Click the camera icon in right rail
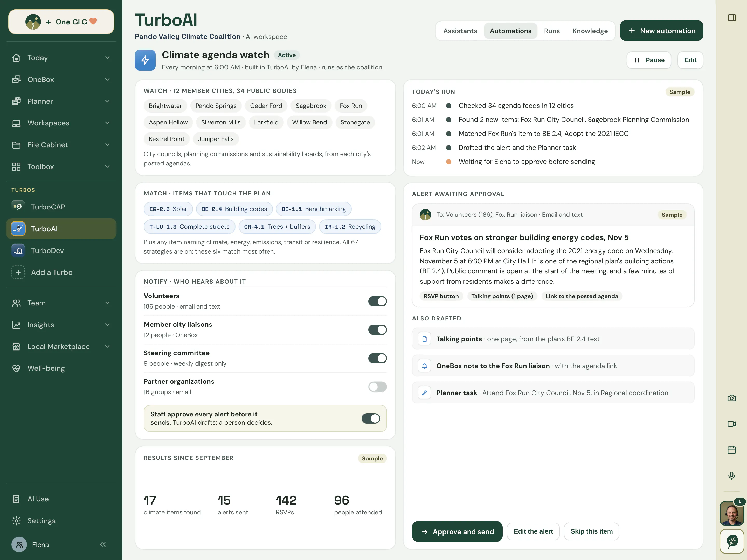The image size is (747, 560). click(731, 398)
